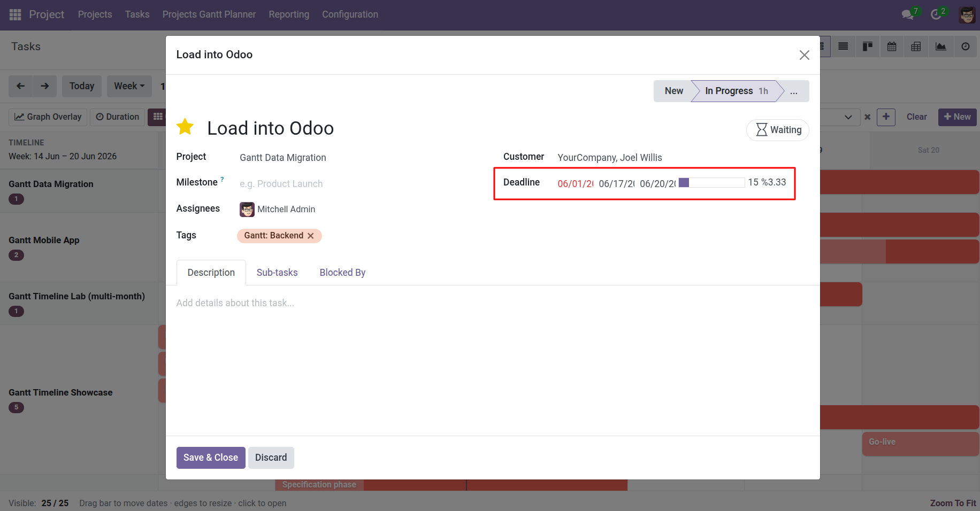980x511 pixels.
Task: Edit the red 06/01 deadline date
Action: point(576,184)
